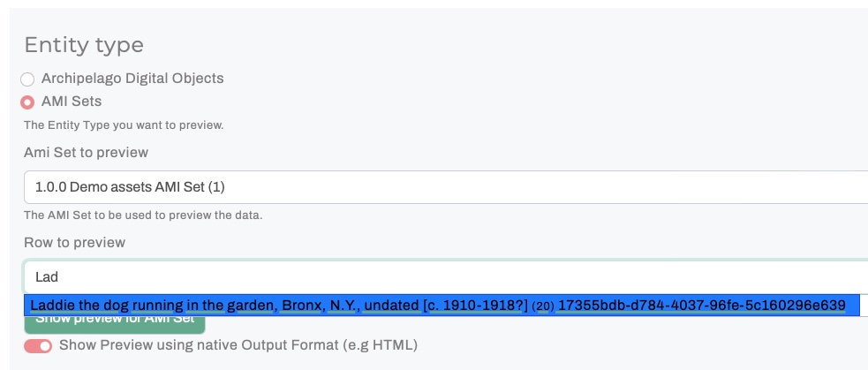Click the '(20)' row number in the suggestion
The height and width of the screenshot is (370, 868).
pyautogui.click(x=542, y=306)
